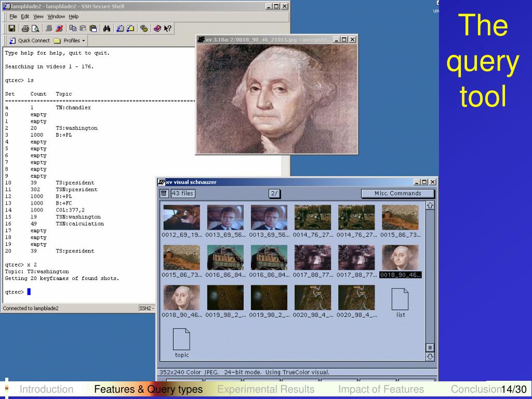Click the schnauzer scroll-up arrow
Screen dimensions: 532x399
tap(430, 205)
